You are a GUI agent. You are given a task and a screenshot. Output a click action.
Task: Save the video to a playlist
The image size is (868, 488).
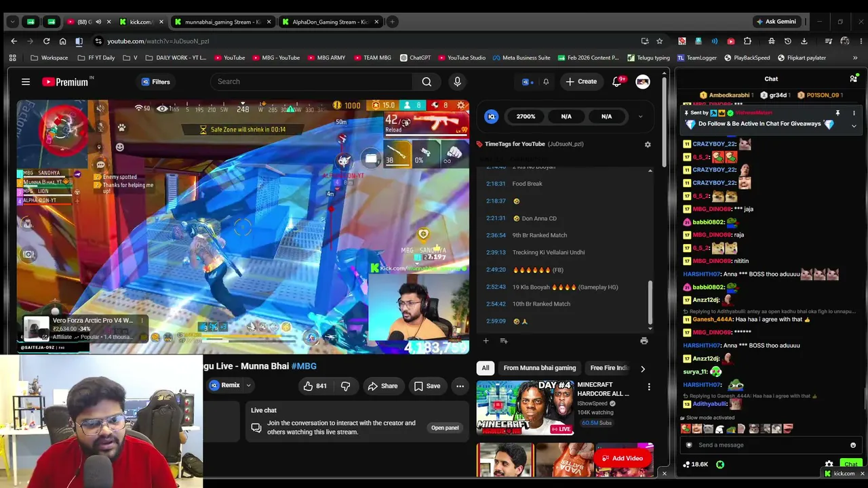427,386
